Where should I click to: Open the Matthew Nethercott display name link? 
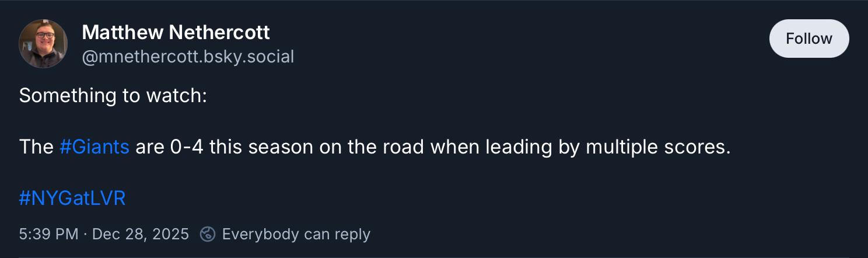point(176,33)
